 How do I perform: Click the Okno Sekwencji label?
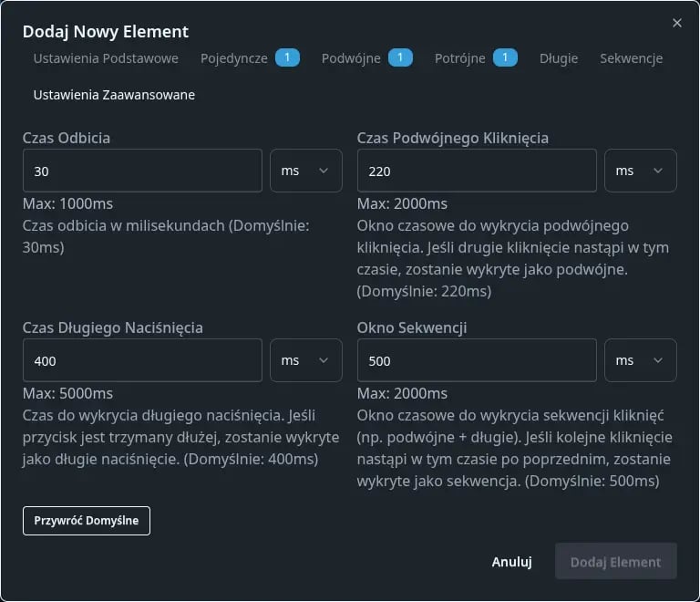pos(412,327)
